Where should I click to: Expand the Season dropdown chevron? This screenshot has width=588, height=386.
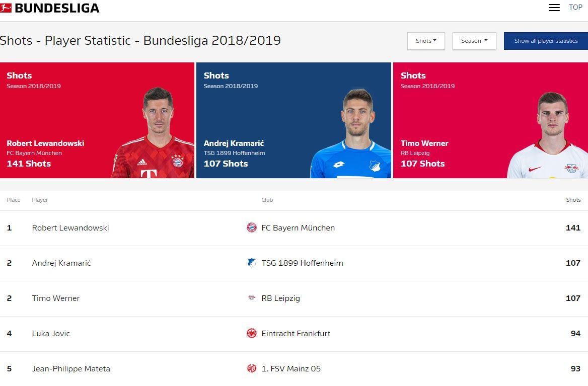click(x=487, y=41)
